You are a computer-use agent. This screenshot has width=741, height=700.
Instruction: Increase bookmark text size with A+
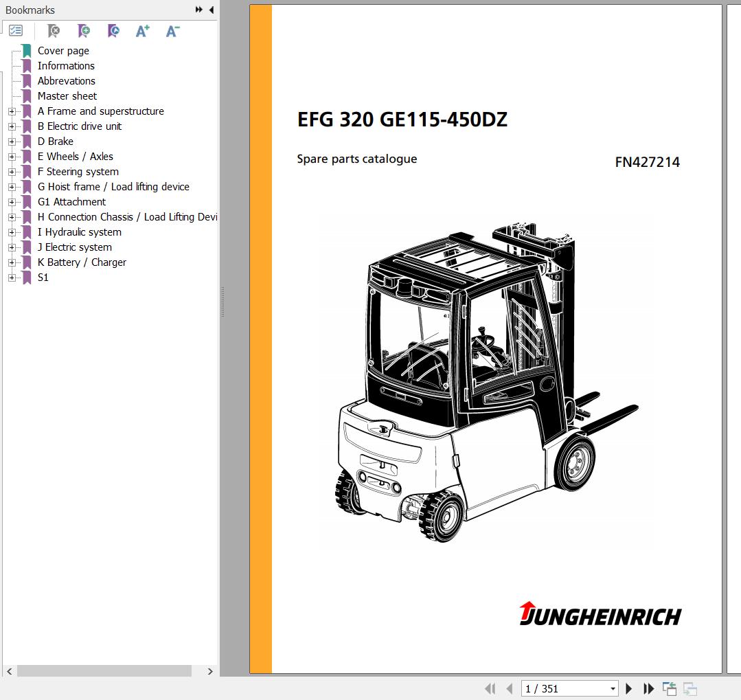(142, 31)
